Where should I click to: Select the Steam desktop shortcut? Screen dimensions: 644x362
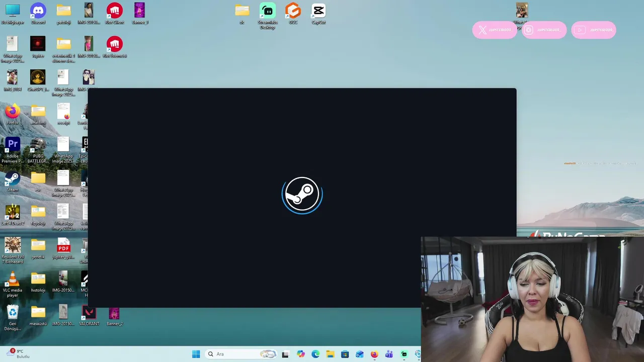coord(13,182)
